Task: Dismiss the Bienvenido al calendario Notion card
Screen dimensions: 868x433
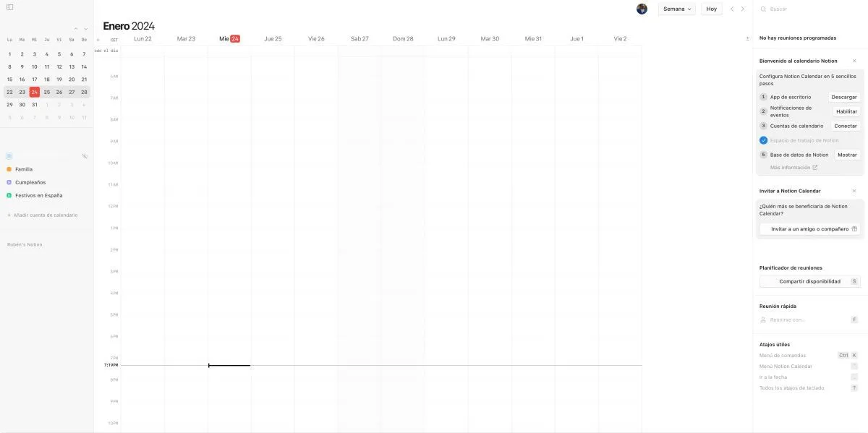Action: click(x=854, y=61)
